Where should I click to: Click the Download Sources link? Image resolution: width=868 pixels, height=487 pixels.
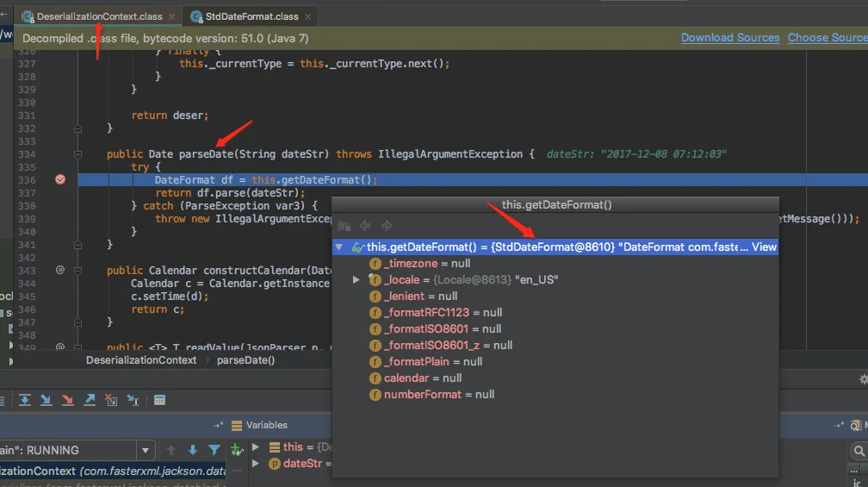pyautogui.click(x=730, y=38)
